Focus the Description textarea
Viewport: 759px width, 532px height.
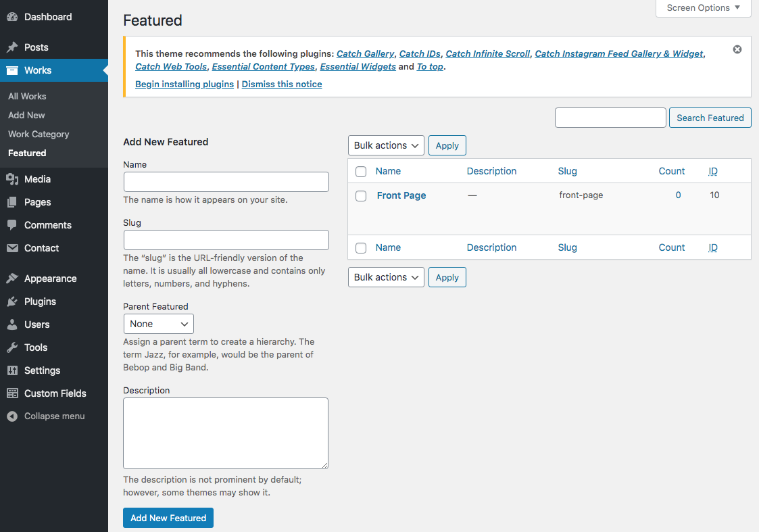[226, 433]
